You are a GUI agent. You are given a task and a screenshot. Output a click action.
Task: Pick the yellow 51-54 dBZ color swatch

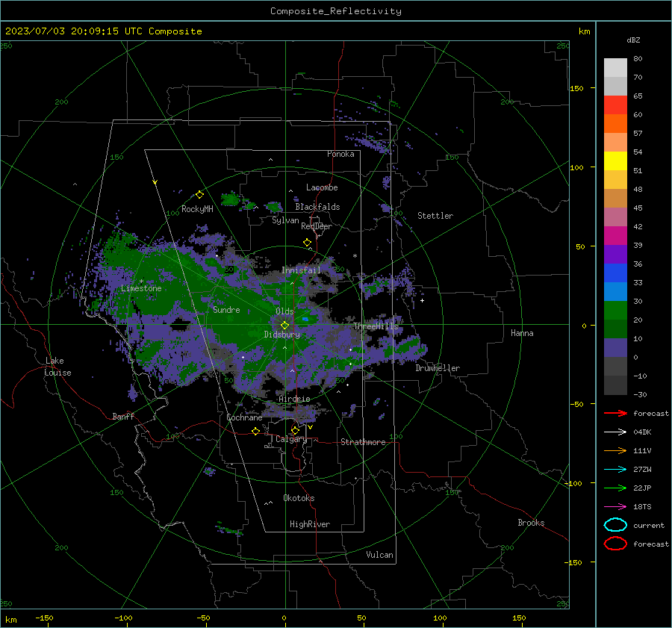coord(615,161)
